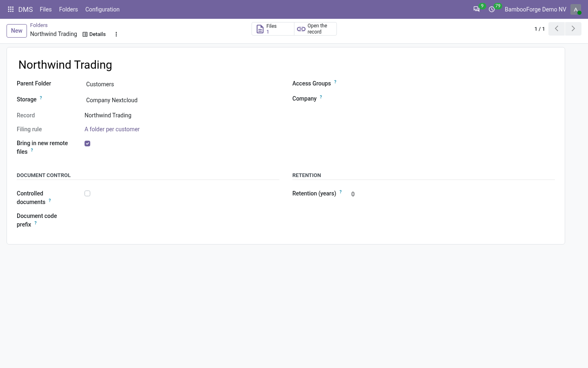Screen dimensions: 588x368
Task: Open the apps grid menu icon
Action: coord(11,9)
